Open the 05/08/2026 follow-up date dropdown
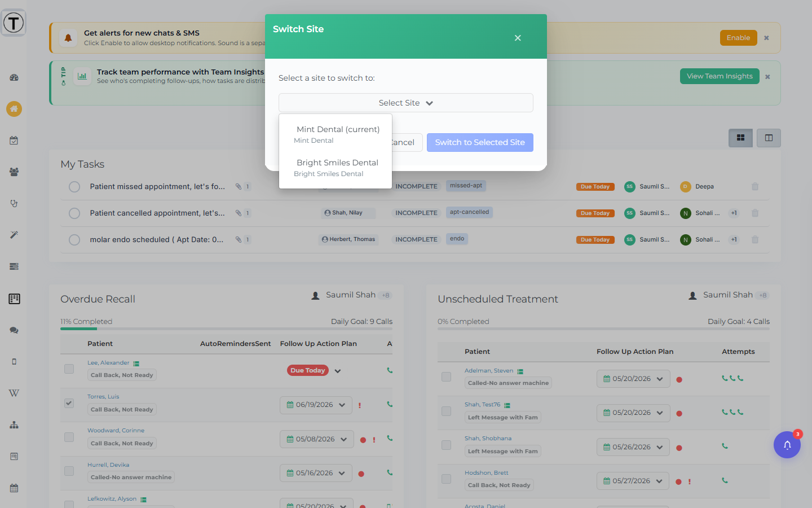Screen dimensions: 812x508 pos(317,439)
